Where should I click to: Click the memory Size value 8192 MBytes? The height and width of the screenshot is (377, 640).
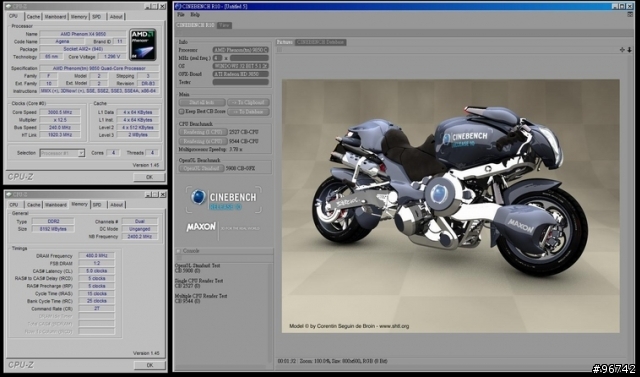click(x=53, y=229)
